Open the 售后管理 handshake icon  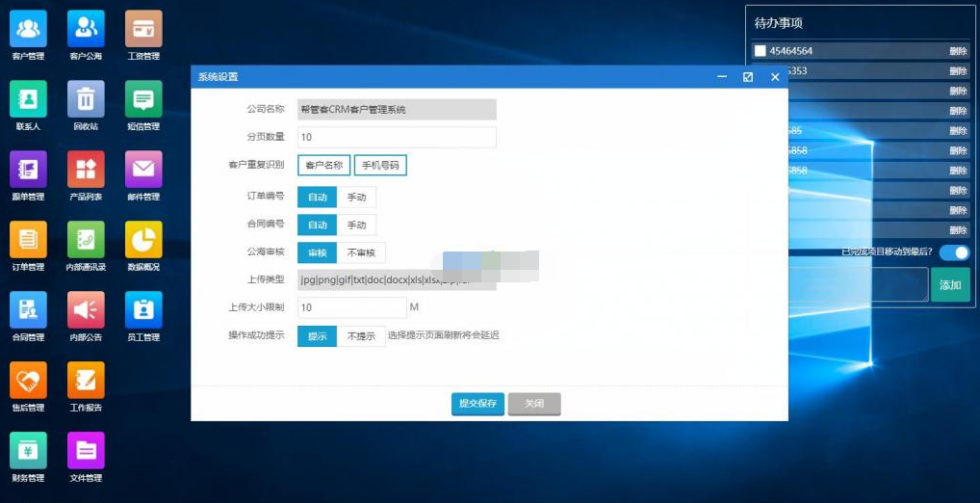point(28,381)
